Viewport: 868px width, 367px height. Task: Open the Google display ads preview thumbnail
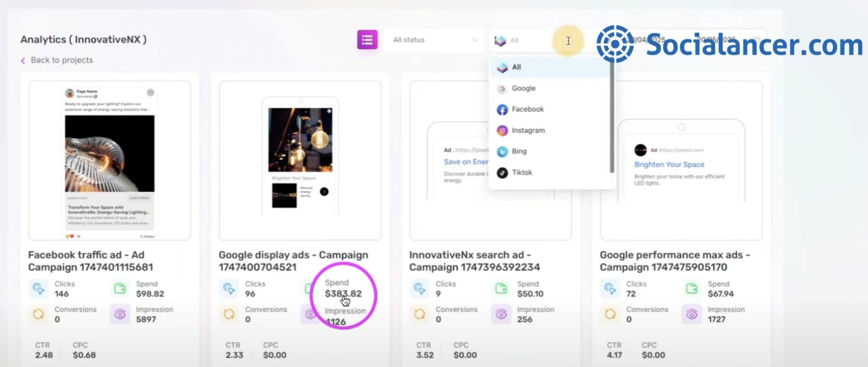pos(300,161)
